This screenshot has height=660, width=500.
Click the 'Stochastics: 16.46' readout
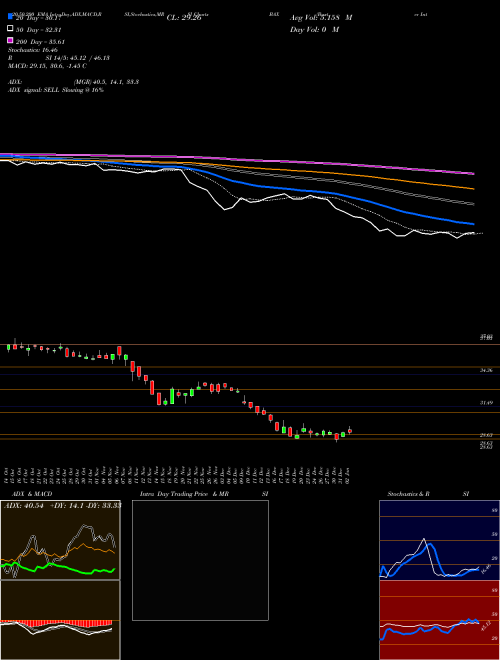pyautogui.click(x=33, y=50)
